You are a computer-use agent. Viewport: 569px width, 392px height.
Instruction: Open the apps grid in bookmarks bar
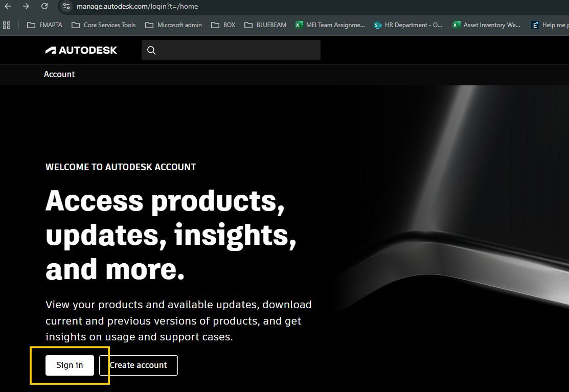pyautogui.click(x=7, y=25)
